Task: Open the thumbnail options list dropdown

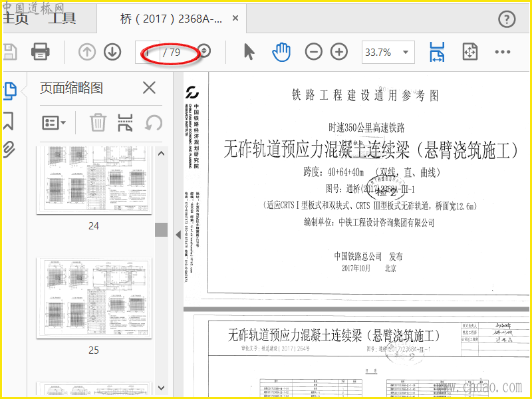Action: point(54,123)
